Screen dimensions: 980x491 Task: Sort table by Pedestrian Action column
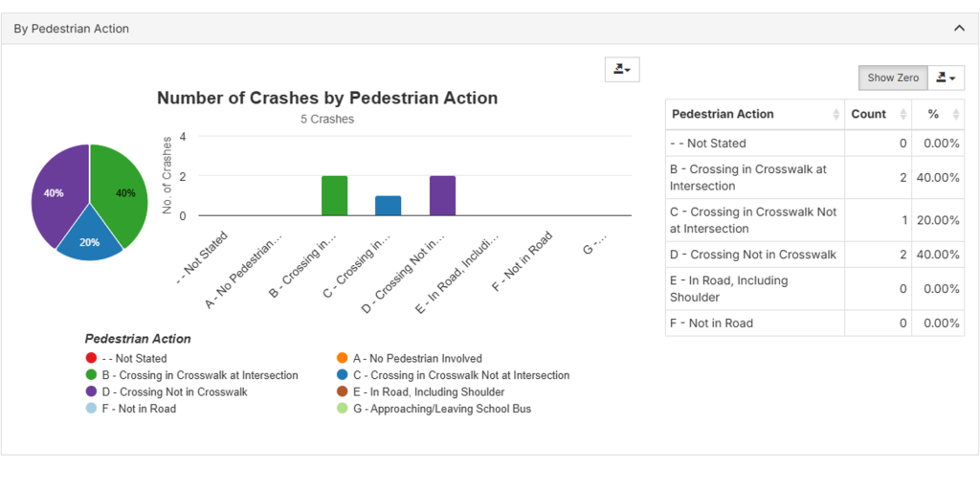click(754, 114)
